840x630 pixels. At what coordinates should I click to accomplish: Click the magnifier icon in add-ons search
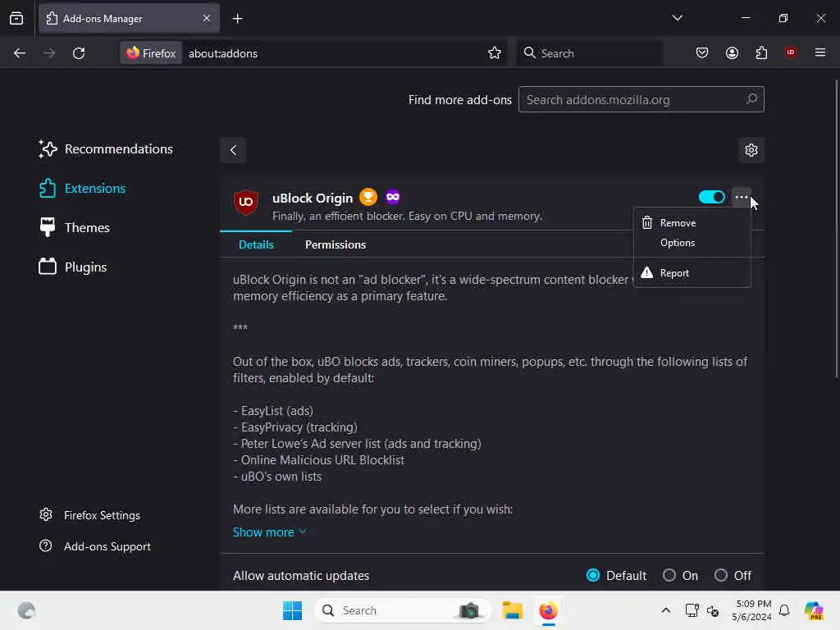751,99
